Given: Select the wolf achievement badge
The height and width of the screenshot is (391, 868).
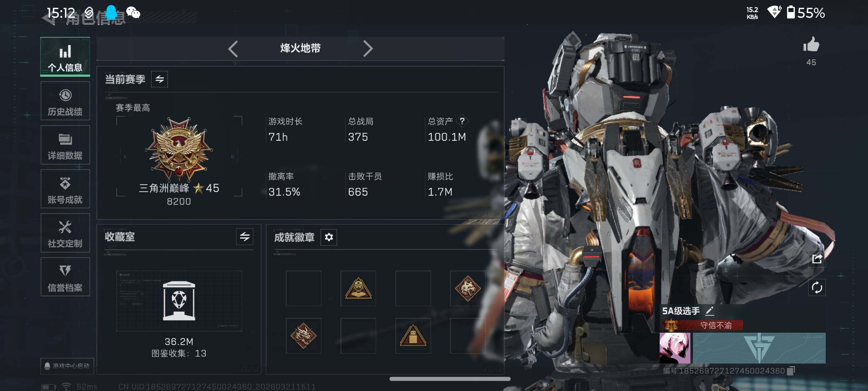Looking at the screenshot, I should pos(468,288).
